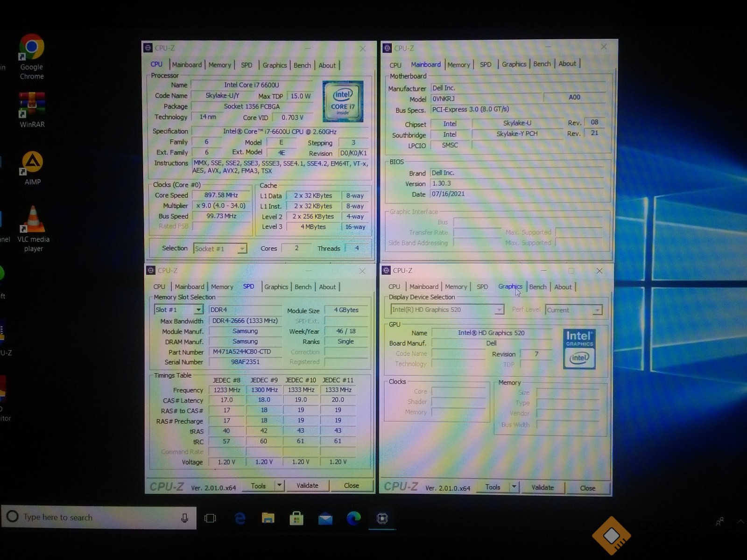The image size is (747, 560).
Task: Open WinRAR desktop shortcut
Action: [x=32, y=110]
